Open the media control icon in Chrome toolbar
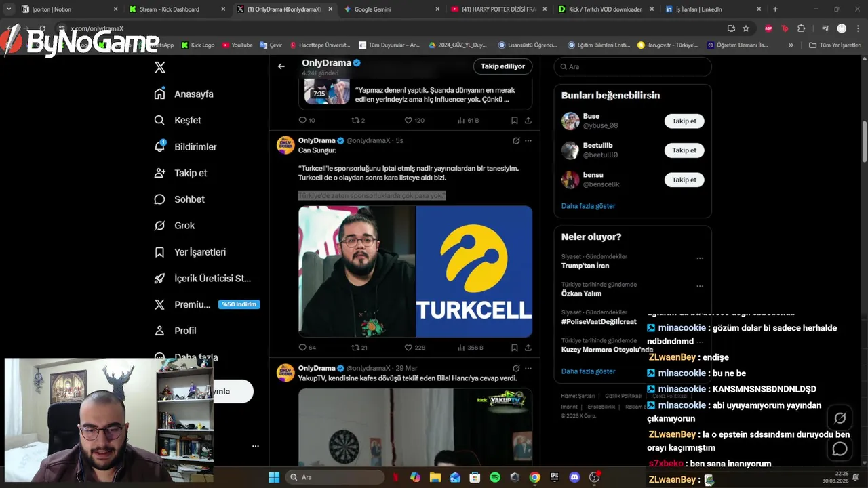 [825, 28]
